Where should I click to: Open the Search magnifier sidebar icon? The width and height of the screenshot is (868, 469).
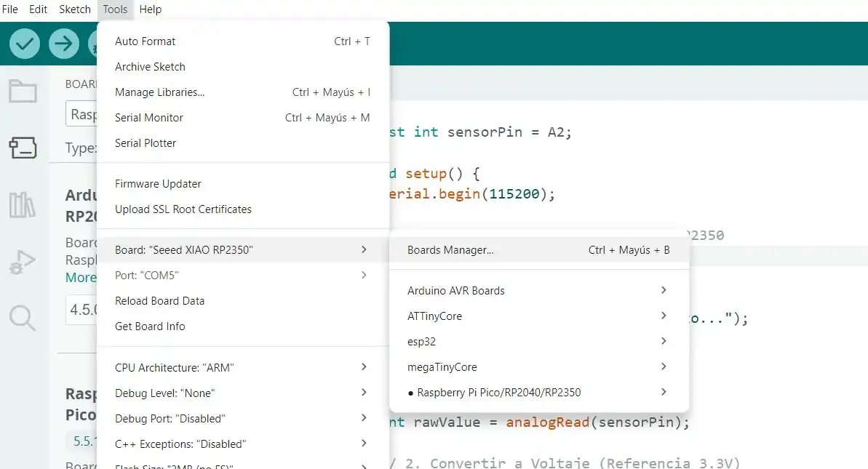pos(23,318)
